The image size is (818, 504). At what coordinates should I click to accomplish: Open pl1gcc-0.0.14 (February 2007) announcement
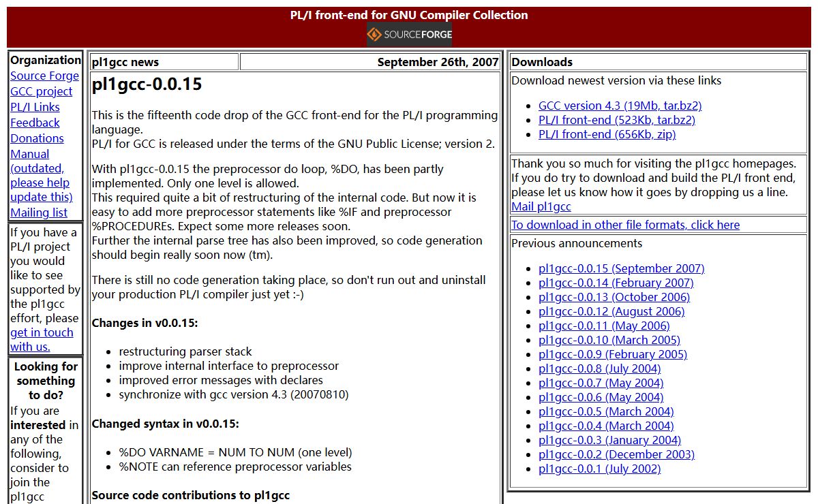click(x=616, y=283)
